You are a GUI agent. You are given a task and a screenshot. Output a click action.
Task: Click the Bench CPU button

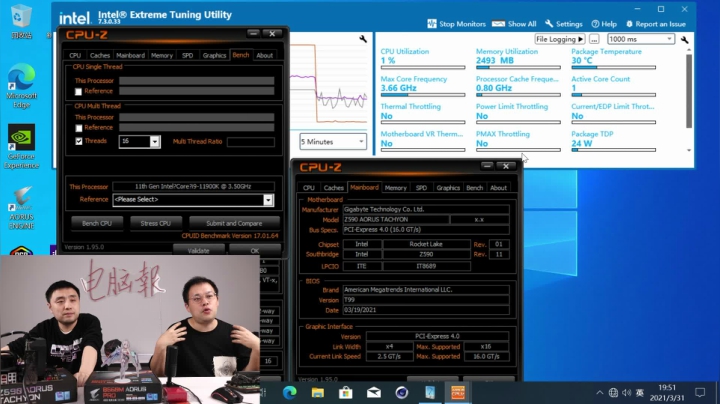(x=97, y=224)
